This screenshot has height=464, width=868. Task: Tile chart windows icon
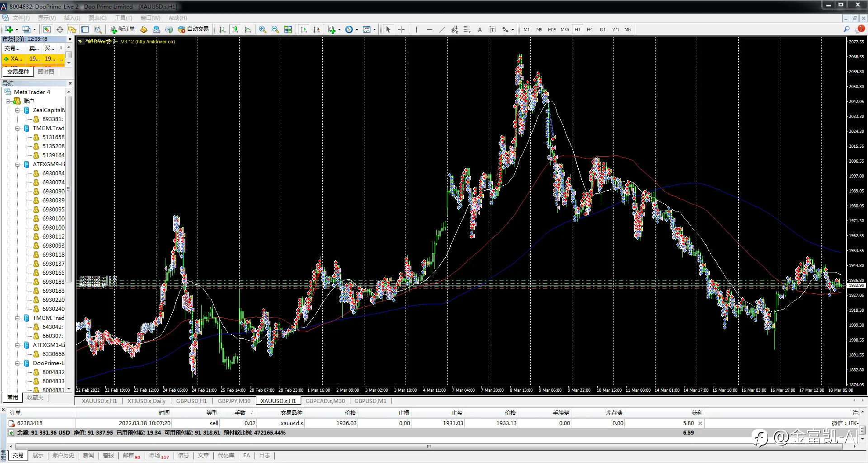click(288, 29)
